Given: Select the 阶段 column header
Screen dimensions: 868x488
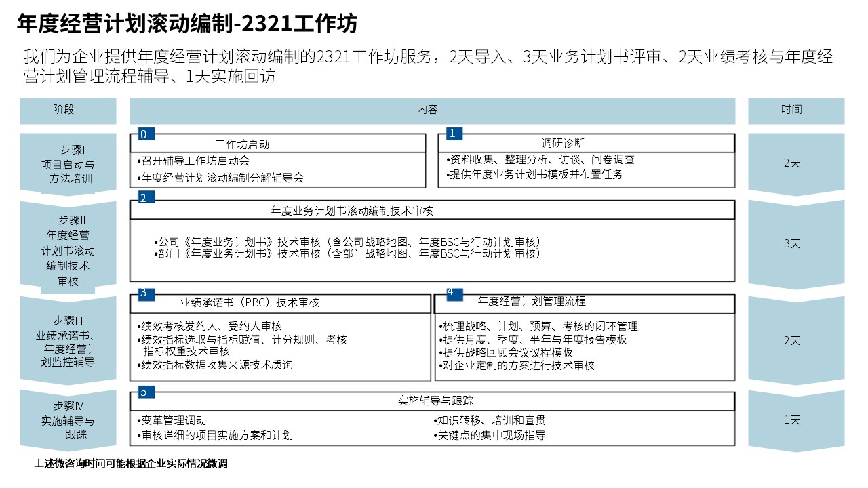Looking at the screenshot, I should [68, 110].
